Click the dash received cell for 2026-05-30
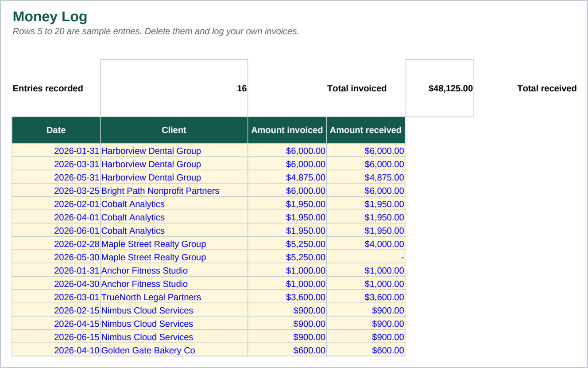 (366, 257)
